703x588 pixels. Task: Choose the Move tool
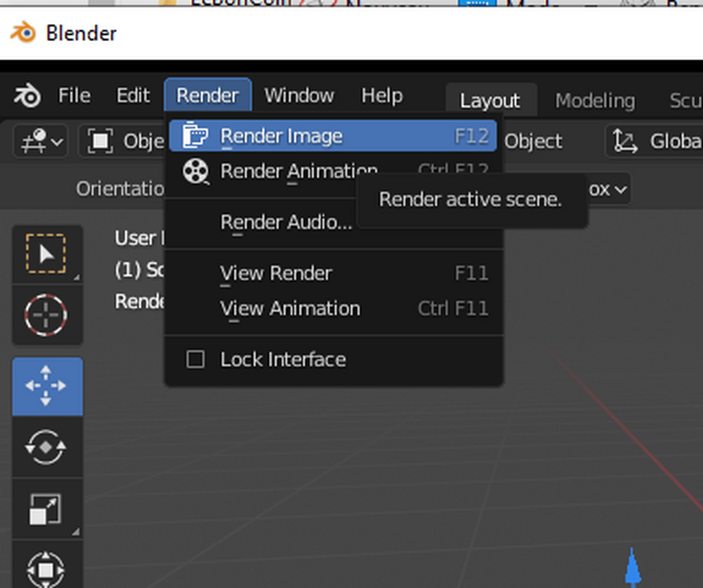click(47, 386)
